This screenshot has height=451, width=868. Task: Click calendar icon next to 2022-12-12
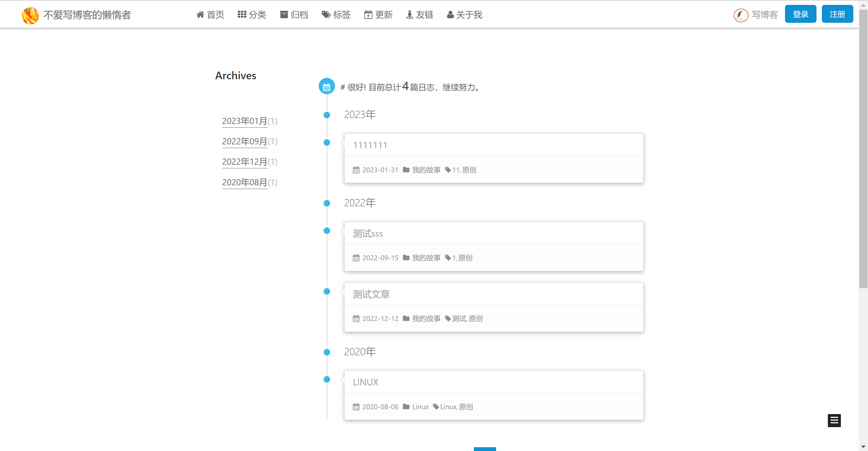(x=356, y=319)
